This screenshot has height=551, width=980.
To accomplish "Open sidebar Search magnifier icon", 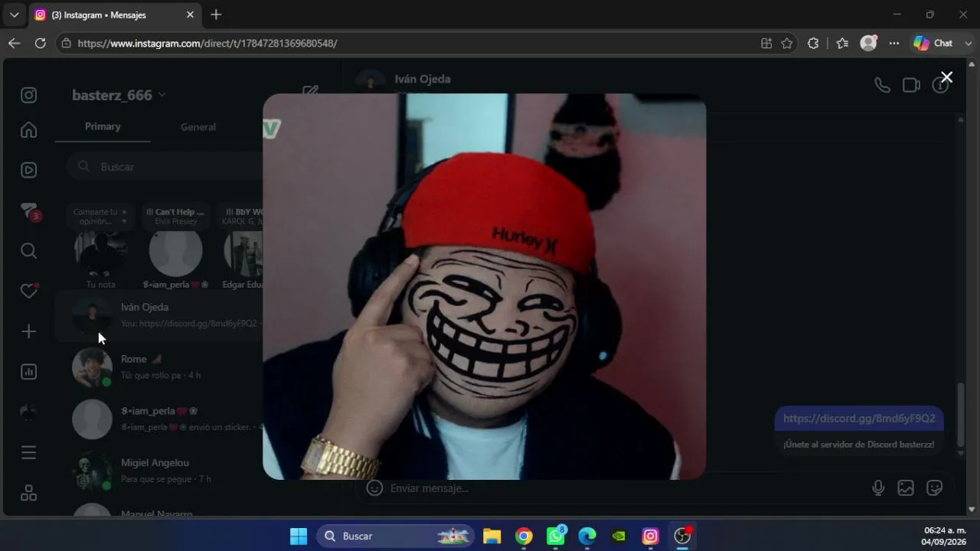I will click(28, 251).
